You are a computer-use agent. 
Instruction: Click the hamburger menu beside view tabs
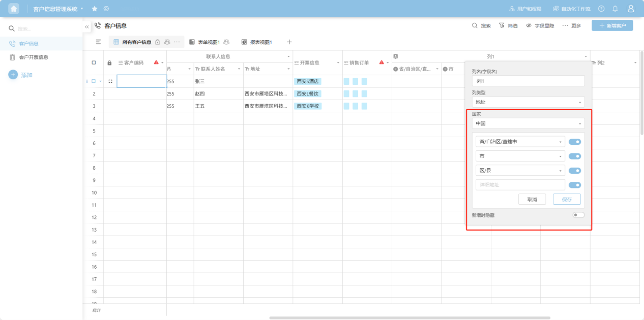[98, 42]
